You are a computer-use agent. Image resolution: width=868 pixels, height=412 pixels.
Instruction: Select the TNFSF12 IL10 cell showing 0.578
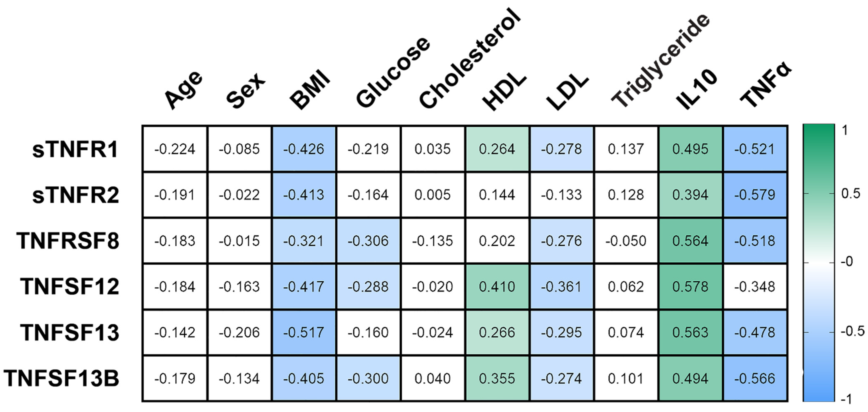coord(690,287)
